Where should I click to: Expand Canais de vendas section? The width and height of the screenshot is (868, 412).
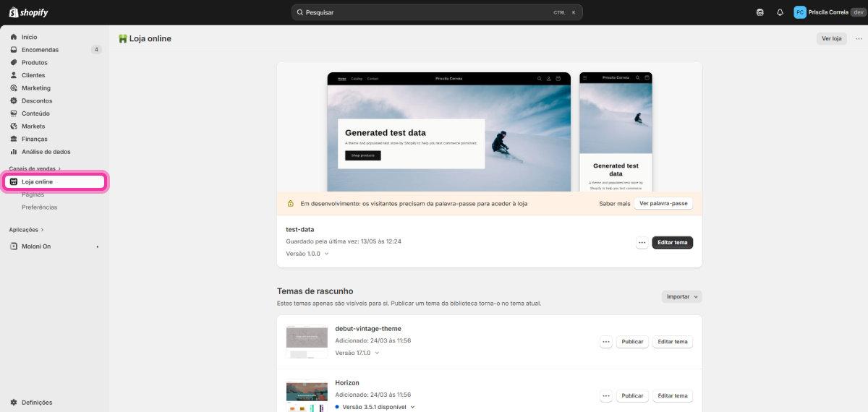35,168
